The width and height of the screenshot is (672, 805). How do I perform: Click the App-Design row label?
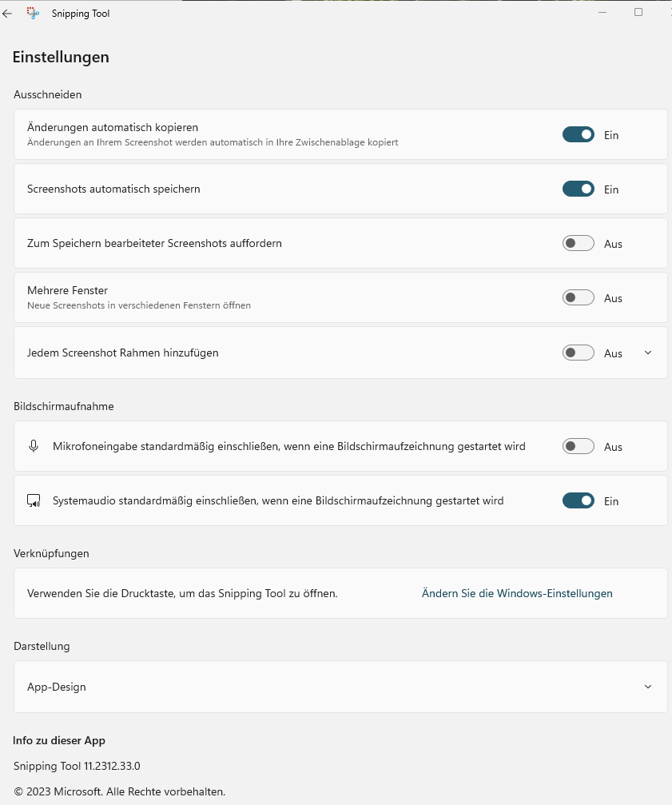click(x=57, y=687)
